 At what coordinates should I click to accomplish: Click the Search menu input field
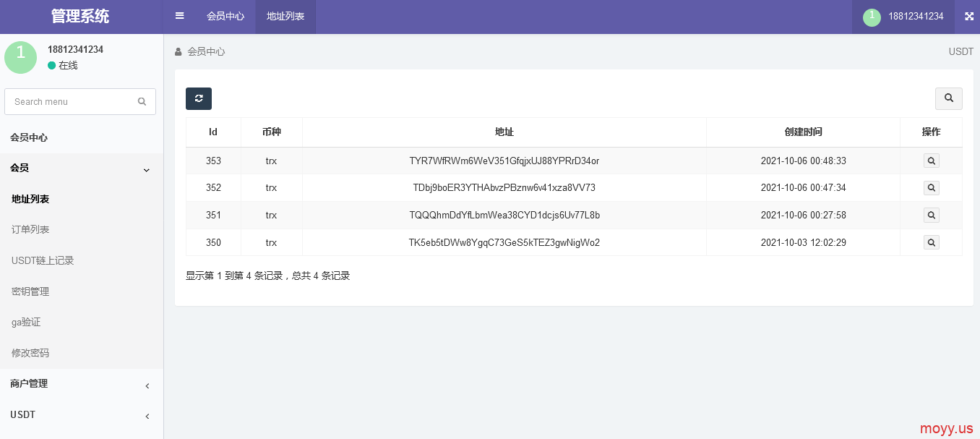click(71, 102)
